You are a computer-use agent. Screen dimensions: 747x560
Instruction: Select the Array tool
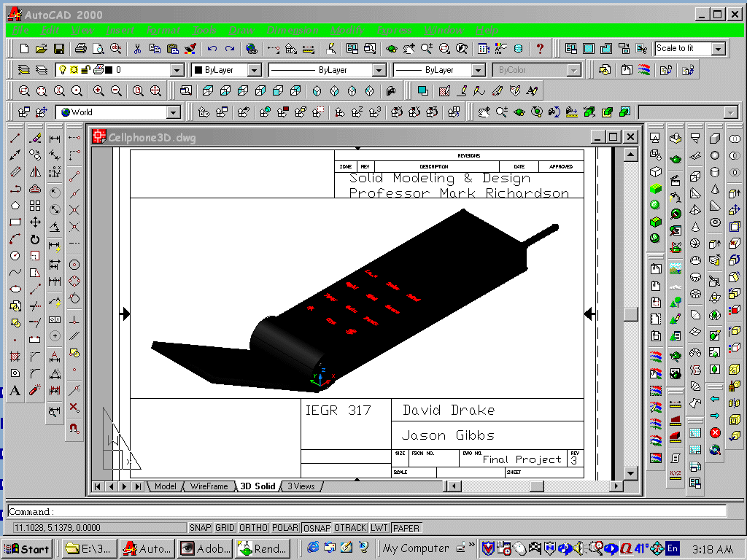[35, 205]
